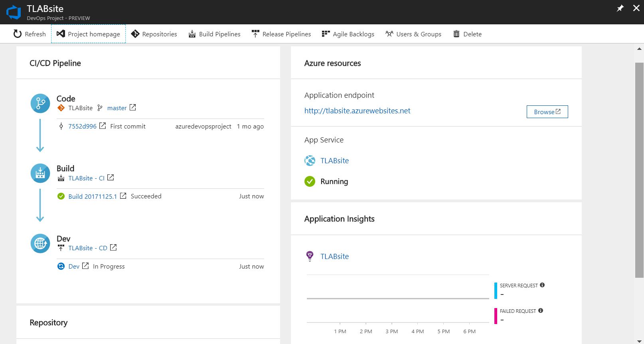This screenshot has height=344, width=644.
Task: Open Project homepage in toolbar
Action: pos(88,34)
